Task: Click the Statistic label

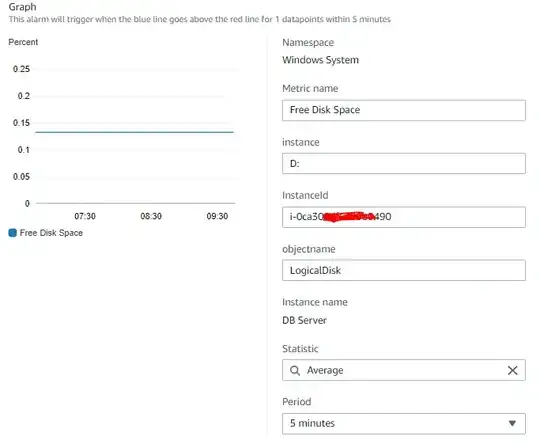Action: [300, 349]
